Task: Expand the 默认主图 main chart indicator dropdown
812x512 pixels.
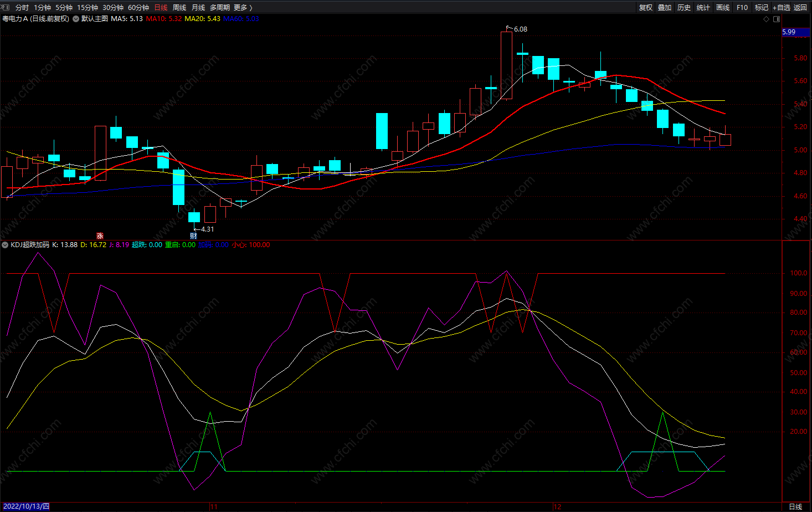Action: tap(76, 19)
